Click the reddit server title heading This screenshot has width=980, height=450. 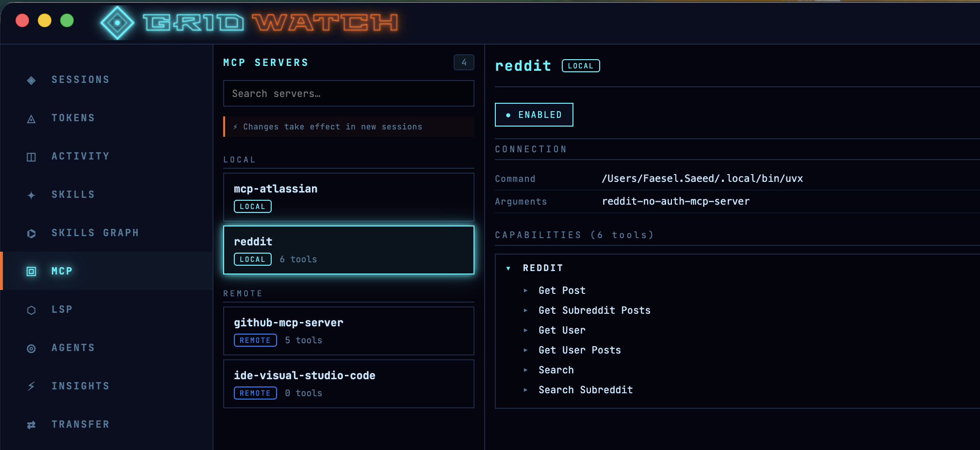click(523, 66)
